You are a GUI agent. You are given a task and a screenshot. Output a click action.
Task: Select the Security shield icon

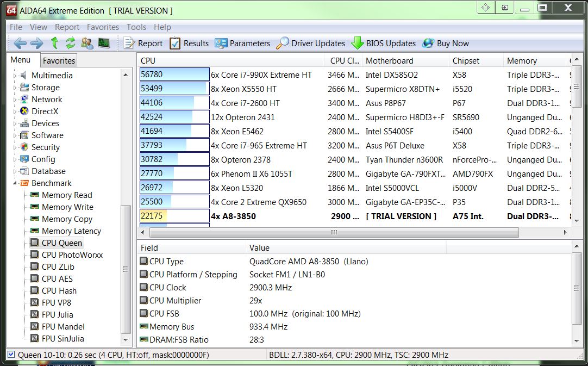click(x=24, y=147)
